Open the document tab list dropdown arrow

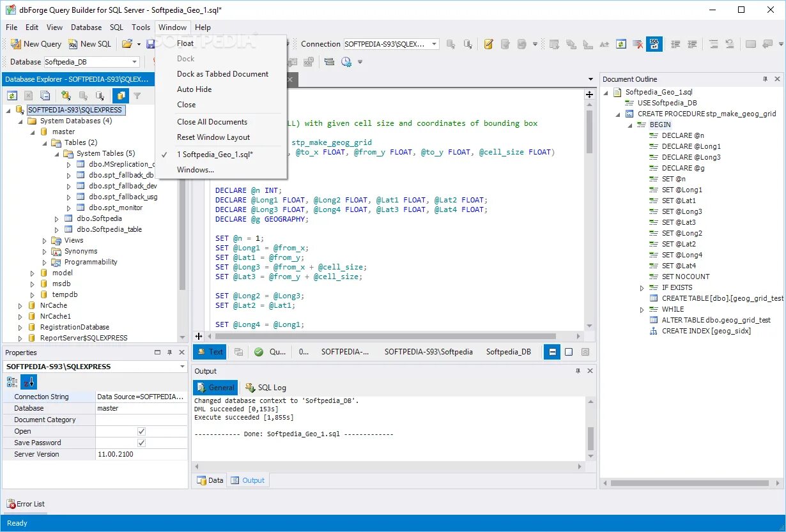click(x=591, y=79)
